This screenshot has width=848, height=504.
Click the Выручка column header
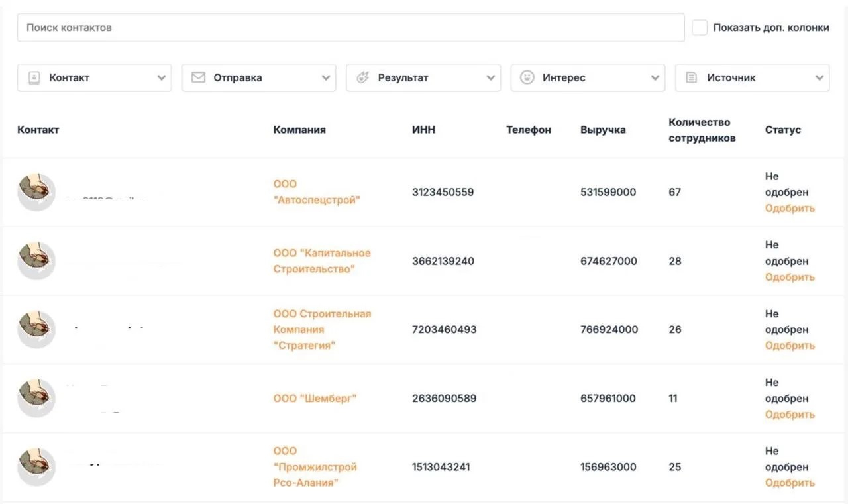[603, 130]
